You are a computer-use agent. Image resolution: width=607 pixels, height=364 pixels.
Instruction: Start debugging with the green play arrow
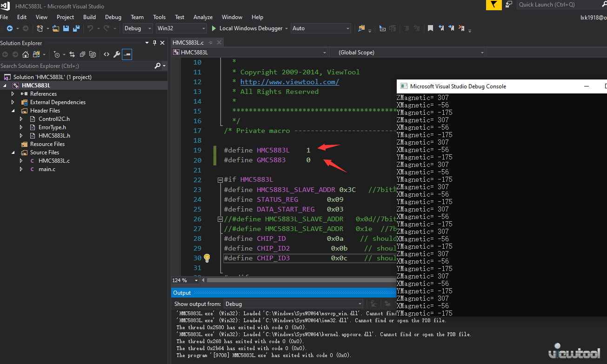pos(213,28)
